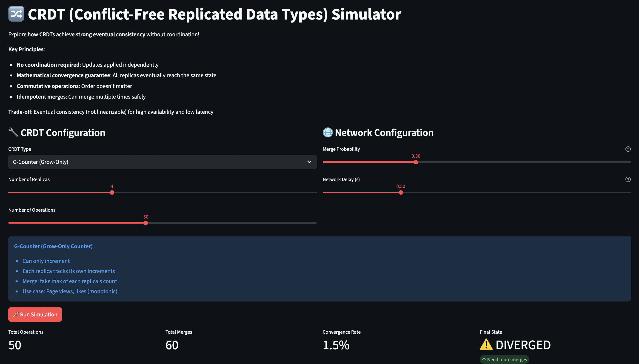Expand the CRDT Type dropdown chevron
The width and height of the screenshot is (639, 364).
(309, 162)
